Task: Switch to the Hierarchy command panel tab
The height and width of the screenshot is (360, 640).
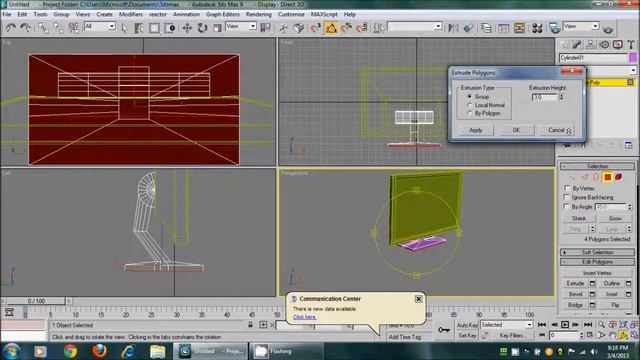Action: point(590,44)
